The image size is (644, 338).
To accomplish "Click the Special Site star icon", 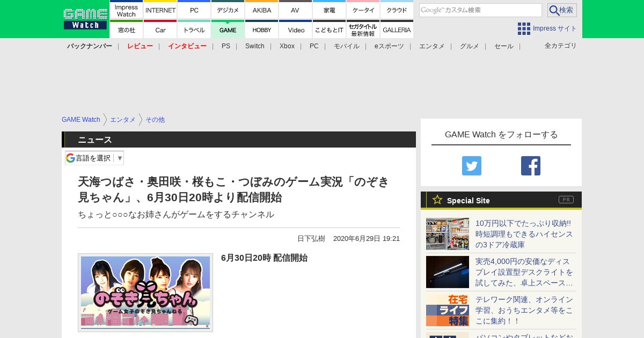I will (x=437, y=200).
